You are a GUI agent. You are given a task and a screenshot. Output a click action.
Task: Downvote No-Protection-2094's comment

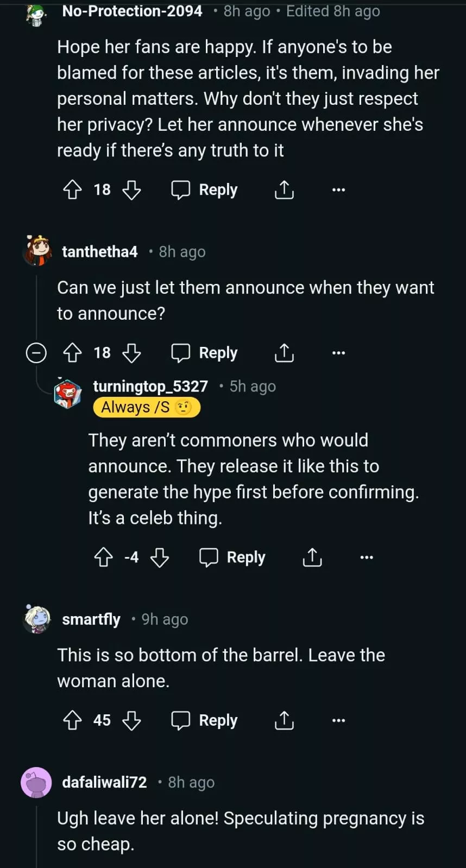pyautogui.click(x=131, y=190)
